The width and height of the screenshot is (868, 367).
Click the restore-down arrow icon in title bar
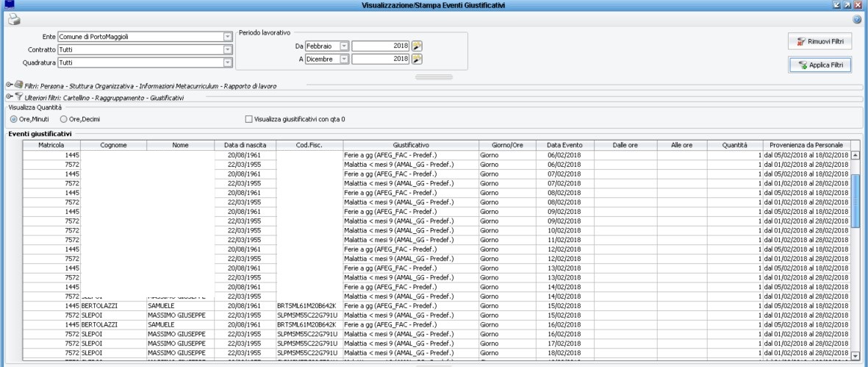[x=836, y=5]
